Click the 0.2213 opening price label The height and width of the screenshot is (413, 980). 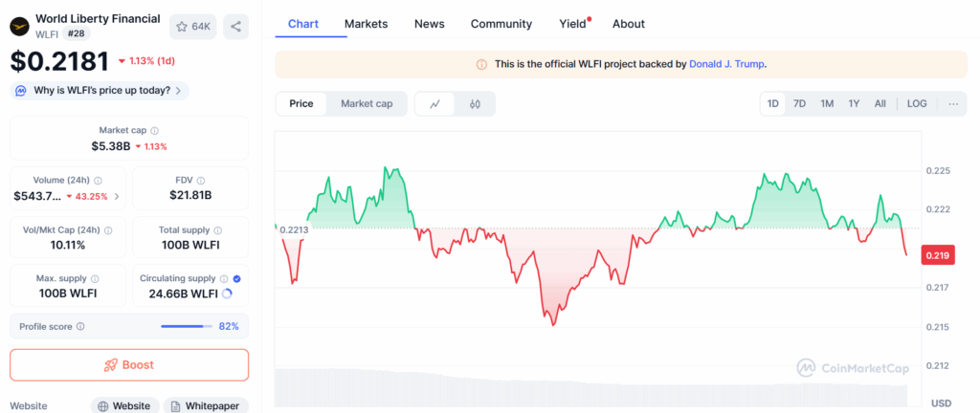(294, 229)
